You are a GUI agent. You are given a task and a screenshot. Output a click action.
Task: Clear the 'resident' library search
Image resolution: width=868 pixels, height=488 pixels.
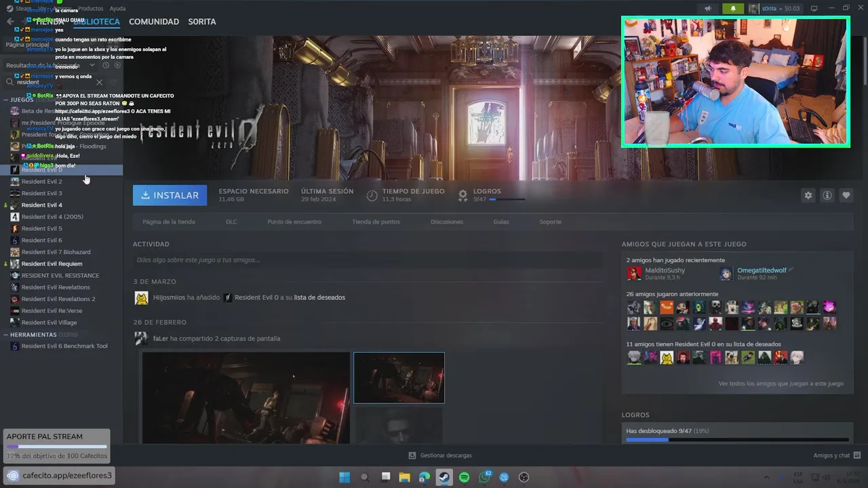pos(99,82)
